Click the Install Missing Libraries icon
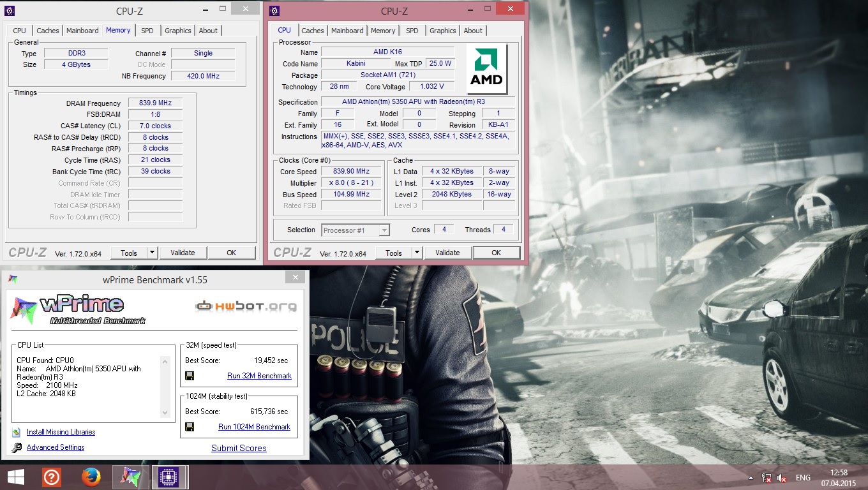Screen dimensions: 868x490 click(x=17, y=432)
